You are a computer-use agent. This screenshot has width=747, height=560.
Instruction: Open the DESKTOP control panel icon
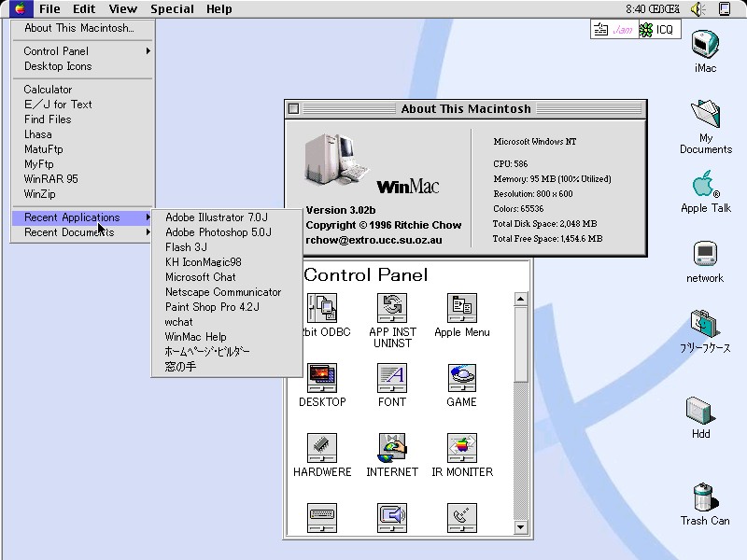[322, 378]
